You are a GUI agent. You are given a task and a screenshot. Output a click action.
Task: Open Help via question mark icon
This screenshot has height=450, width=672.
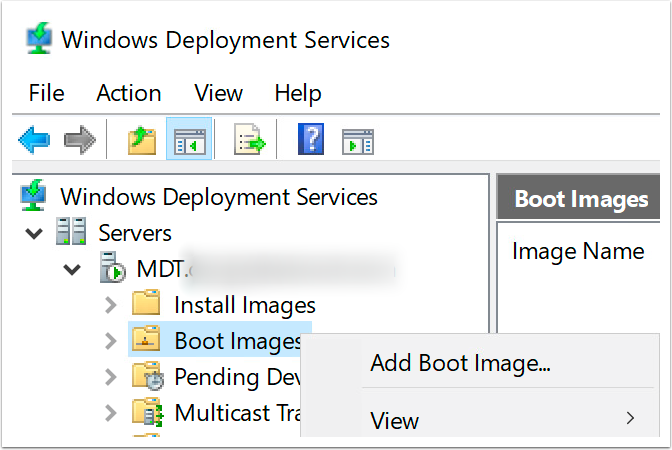pos(311,139)
